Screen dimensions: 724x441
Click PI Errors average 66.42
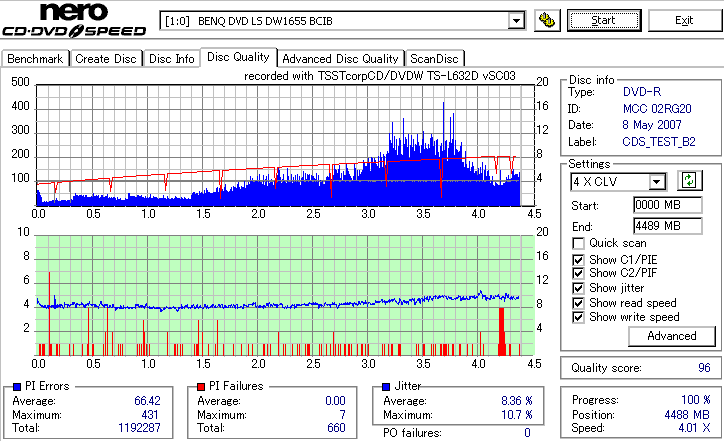147,401
